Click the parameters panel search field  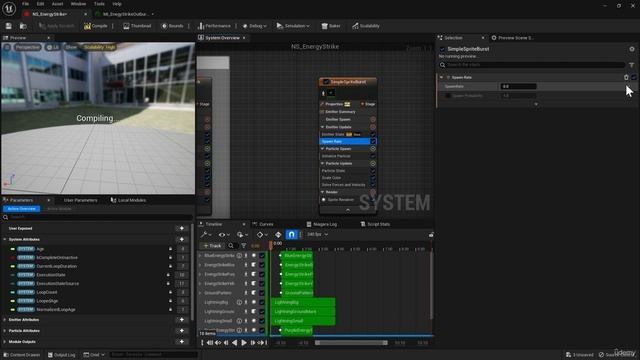(98, 217)
